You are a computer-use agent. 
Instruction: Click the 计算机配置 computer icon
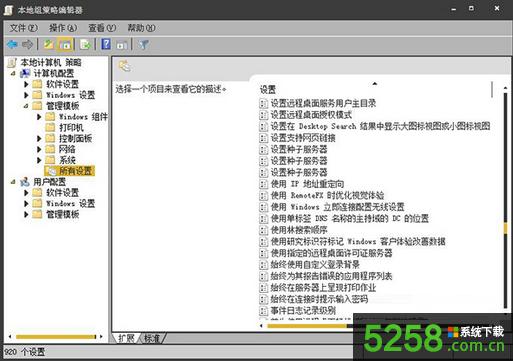[x=25, y=73]
